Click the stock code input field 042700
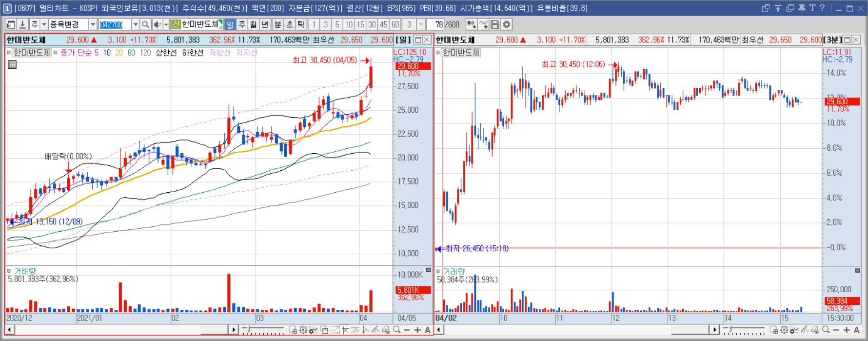This screenshot has height=341, width=868. point(115,24)
